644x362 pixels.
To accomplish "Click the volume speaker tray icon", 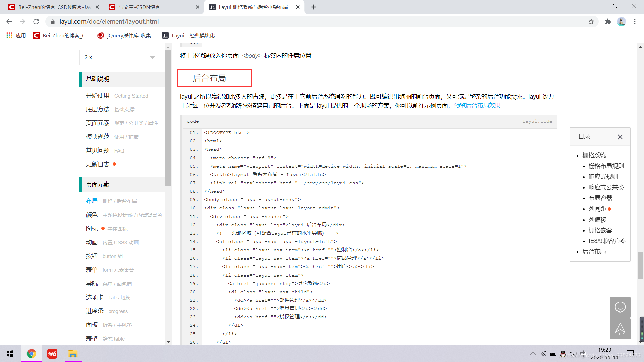I will 573,354.
